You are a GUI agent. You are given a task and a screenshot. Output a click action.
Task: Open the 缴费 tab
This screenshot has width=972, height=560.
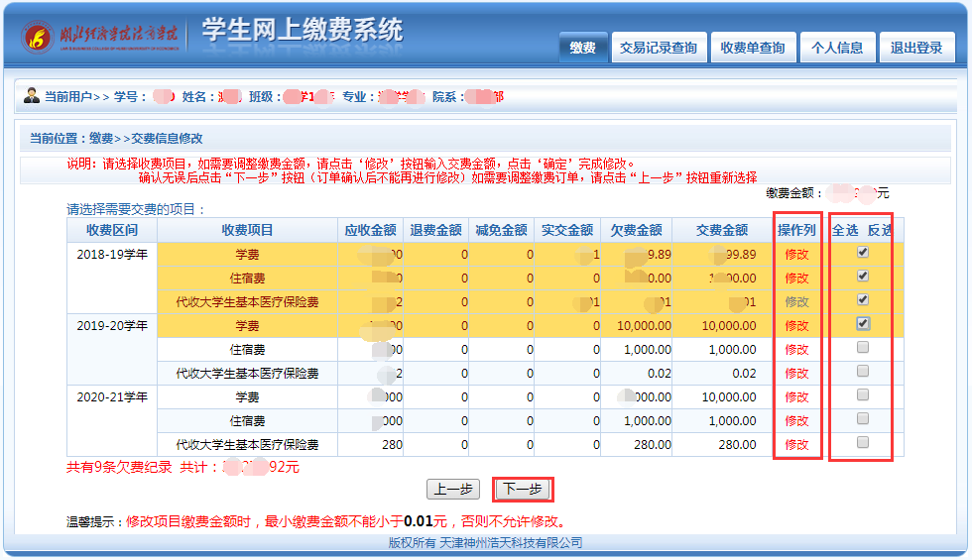coord(583,48)
